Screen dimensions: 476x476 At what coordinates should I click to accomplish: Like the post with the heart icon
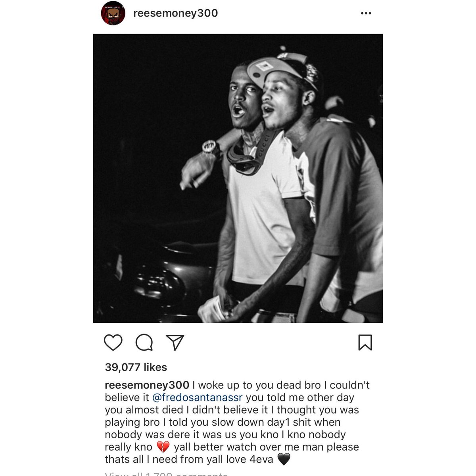click(113, 342)
